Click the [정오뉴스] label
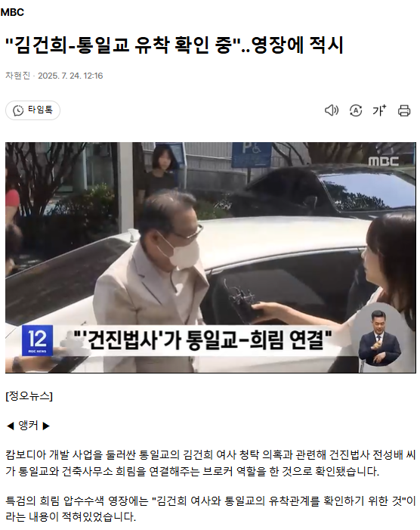Image resolution: width=420 pixels, height=530 pixels. [x=29, y=396]
